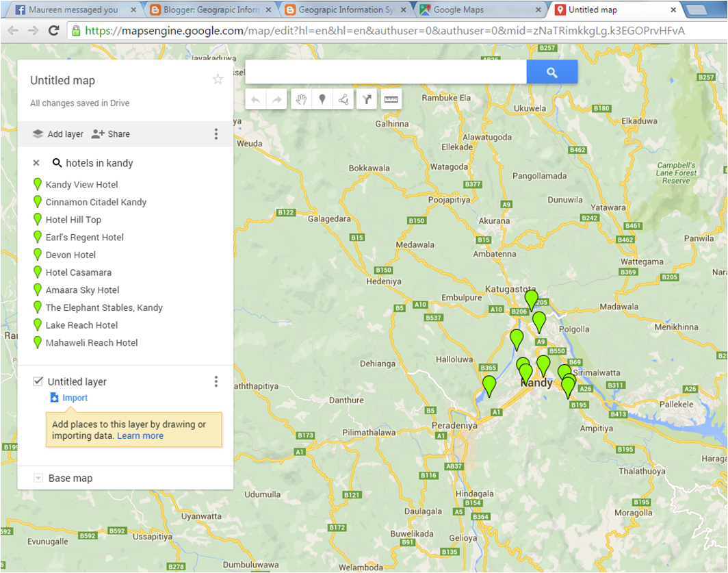The image size is (728, 573).
Task: Click green pin beside Devon Hotel
Action: [x=38, y=254]
